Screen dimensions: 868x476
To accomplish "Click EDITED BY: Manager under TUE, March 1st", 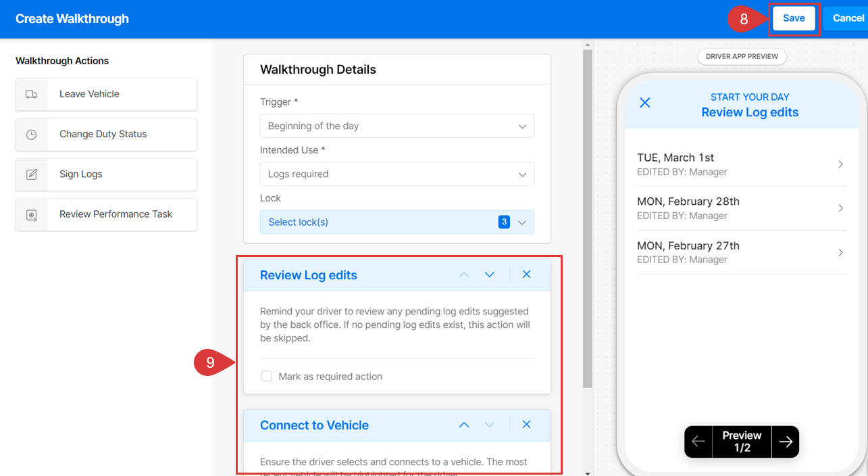I will point(682,172).
